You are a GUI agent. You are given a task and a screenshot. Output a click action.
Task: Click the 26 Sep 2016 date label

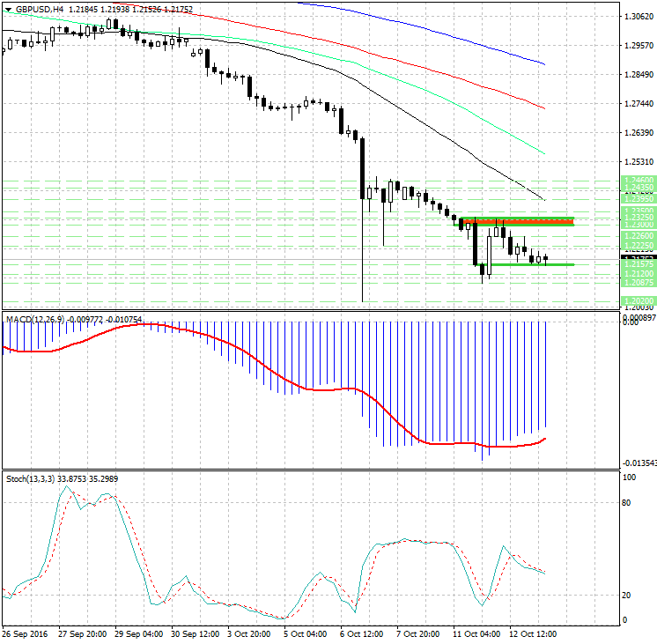coord(26,634)
